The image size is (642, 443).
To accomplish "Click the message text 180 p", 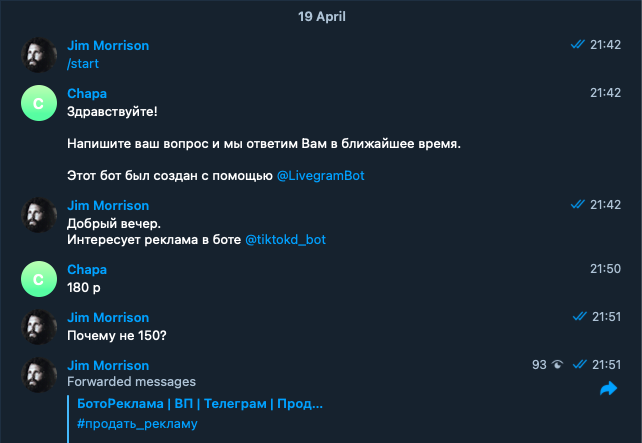I will pyautogui.click(x=84, y=288).
